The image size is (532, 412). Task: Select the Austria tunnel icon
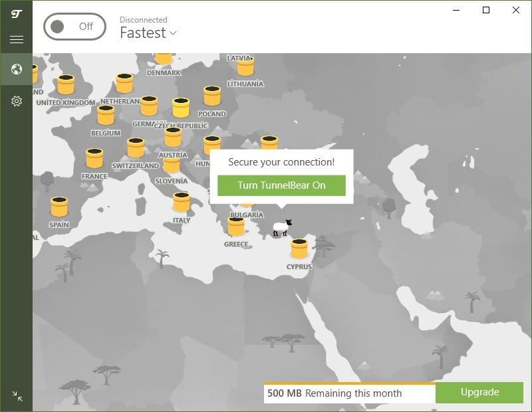click(173, 137)
